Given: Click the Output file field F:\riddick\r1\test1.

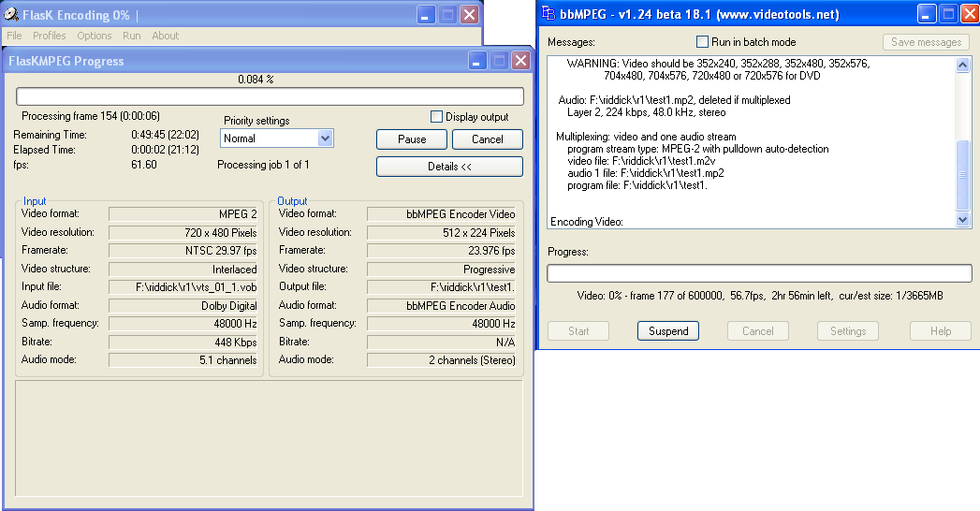Looking at the screenshot, I should pos(441,287).
